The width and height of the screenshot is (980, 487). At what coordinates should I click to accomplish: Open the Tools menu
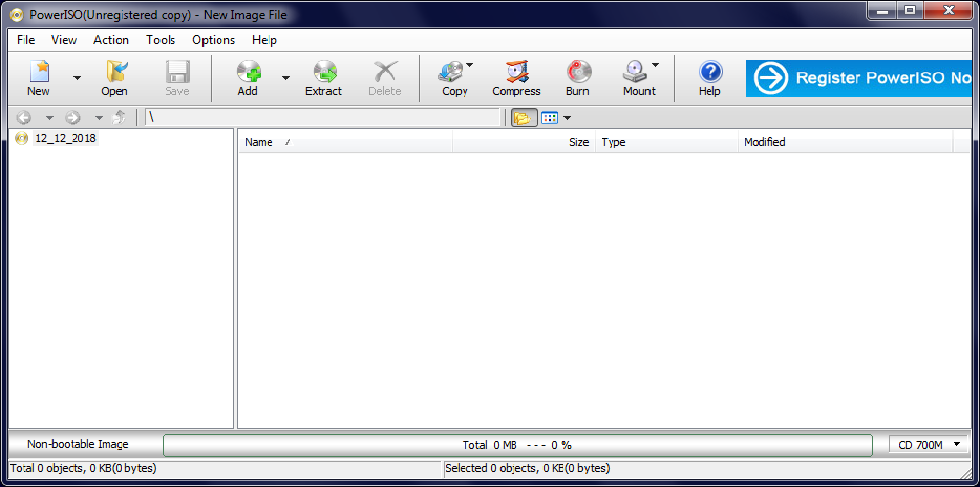click(x=161, y=40)
